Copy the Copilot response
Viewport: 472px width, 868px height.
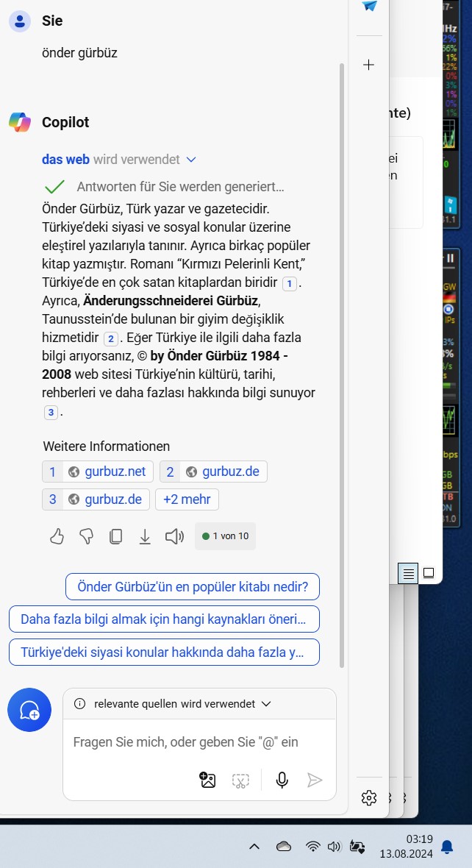[x=115, y=536]
